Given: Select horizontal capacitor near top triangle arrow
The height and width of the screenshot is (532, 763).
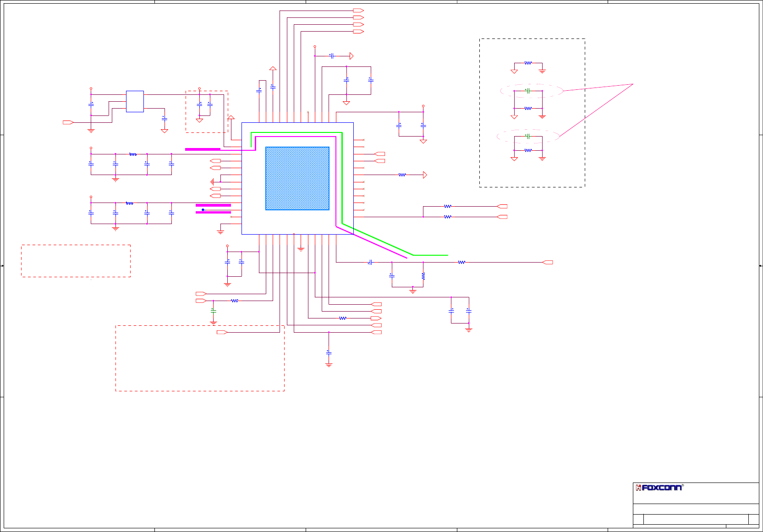Looking at the screenshot, I should [x=331, y=56].
